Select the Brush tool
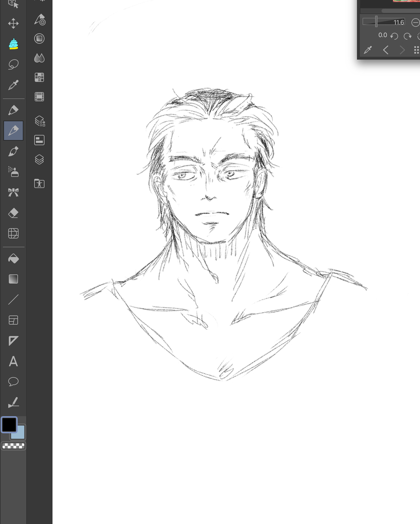This screenshot has width=420, height=524. [13, 151]
